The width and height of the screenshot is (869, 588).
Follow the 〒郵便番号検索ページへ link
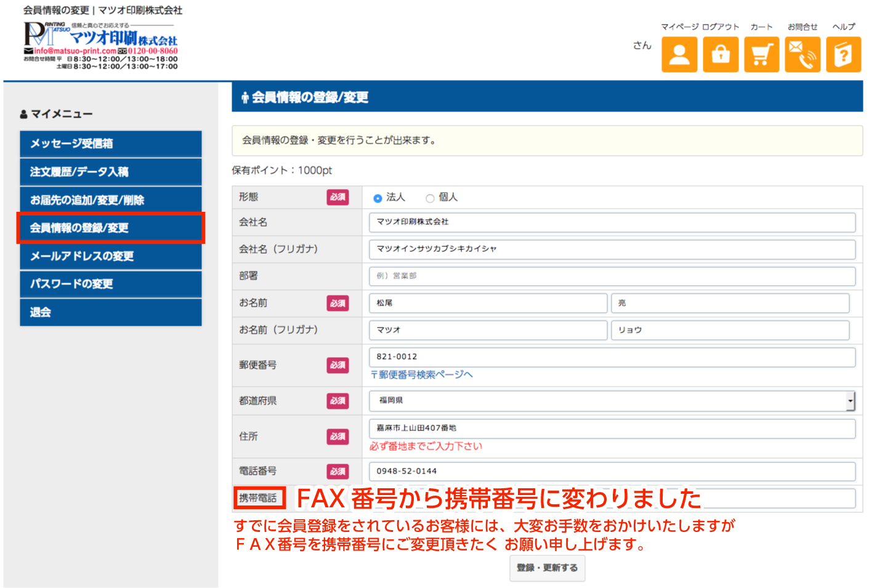click(421, 374)
